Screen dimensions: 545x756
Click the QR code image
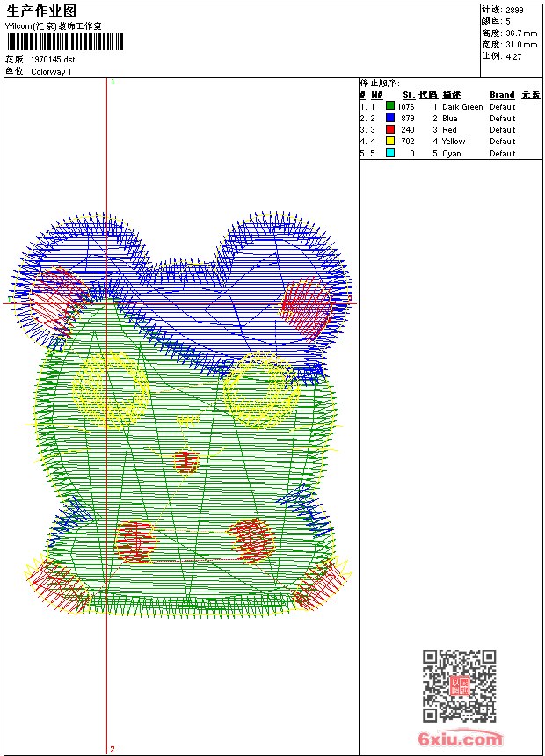pyautogui.click(x=459, y=686)
